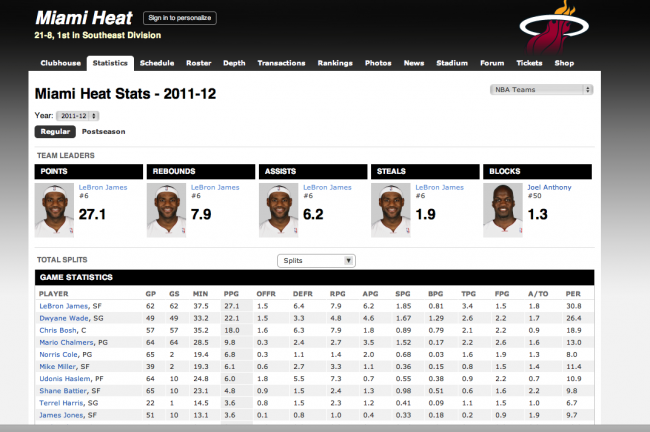Sort table by APG column
Viewport: 650px width, 432px height.
point(370,294)
